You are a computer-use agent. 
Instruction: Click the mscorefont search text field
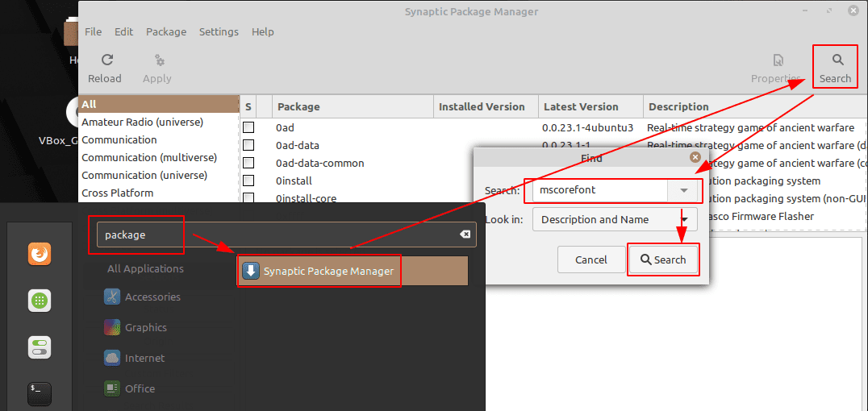(x=600, y=191)
